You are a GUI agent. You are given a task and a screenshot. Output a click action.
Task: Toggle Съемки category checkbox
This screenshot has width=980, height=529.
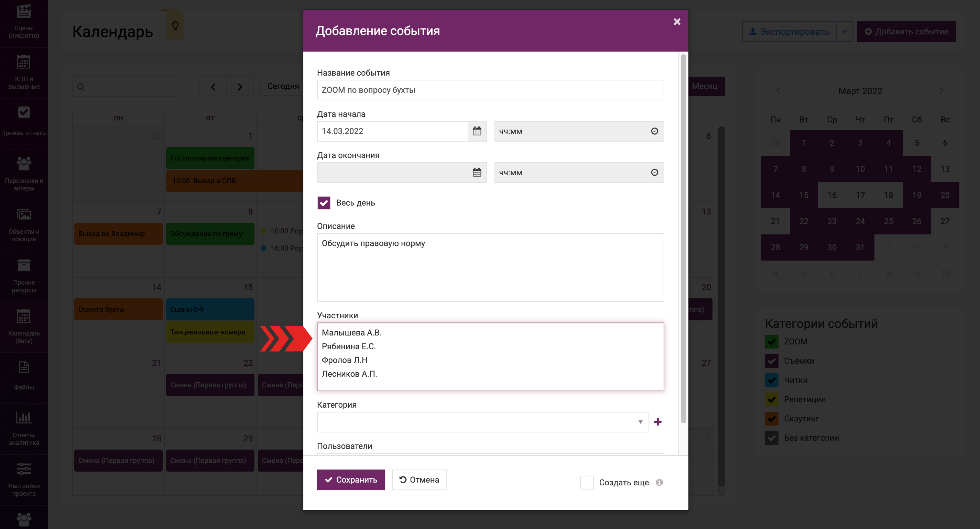772,361
